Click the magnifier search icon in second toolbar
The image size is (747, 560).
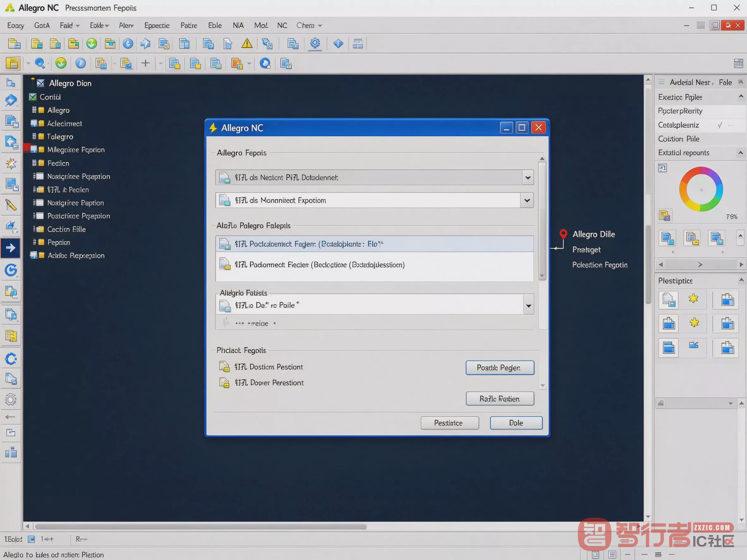[x=40, y=63]
